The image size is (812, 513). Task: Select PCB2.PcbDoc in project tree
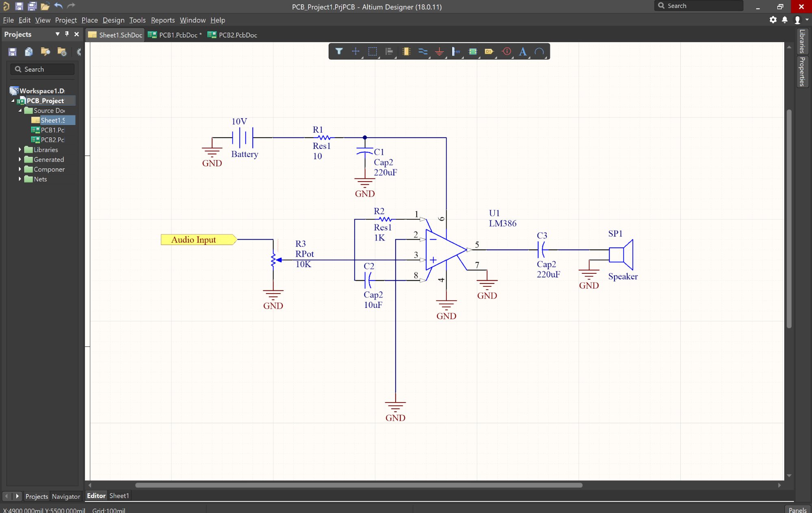[x=52, y=139]
